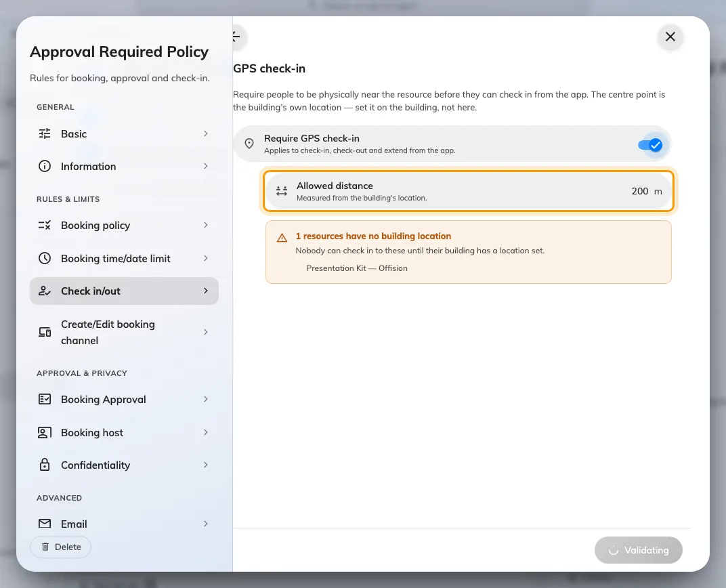Expand the Booking Approval chevron
This screenshot has width=726, height=588.
click(206, 399)
